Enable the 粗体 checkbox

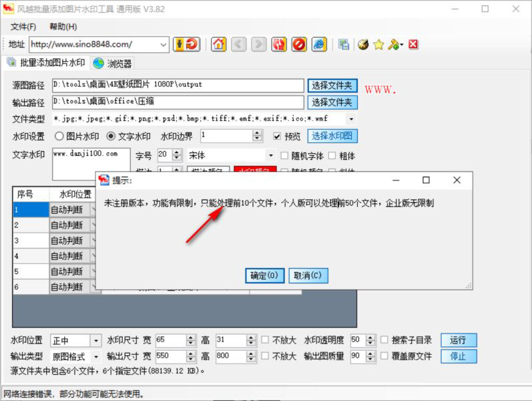332,156
